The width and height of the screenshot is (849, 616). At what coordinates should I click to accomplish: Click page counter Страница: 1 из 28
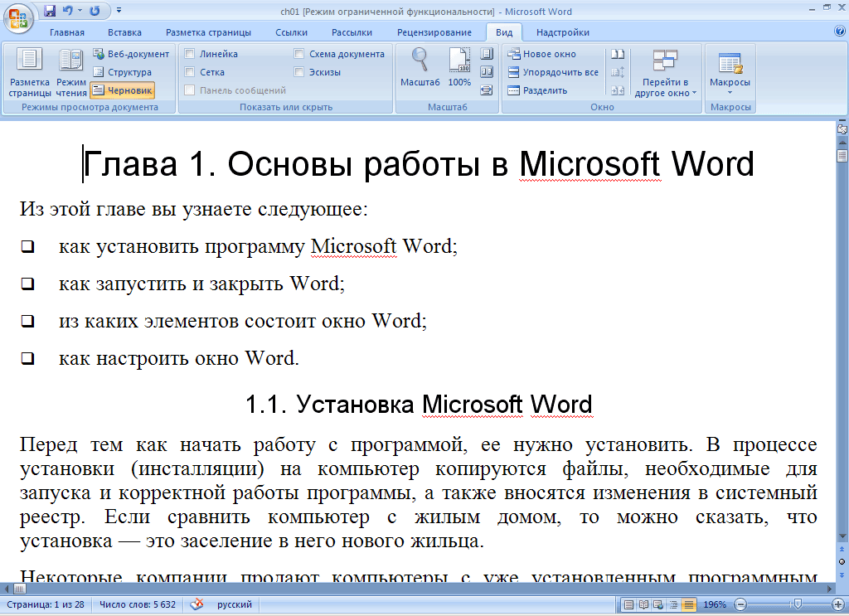(x=46, y=604)
